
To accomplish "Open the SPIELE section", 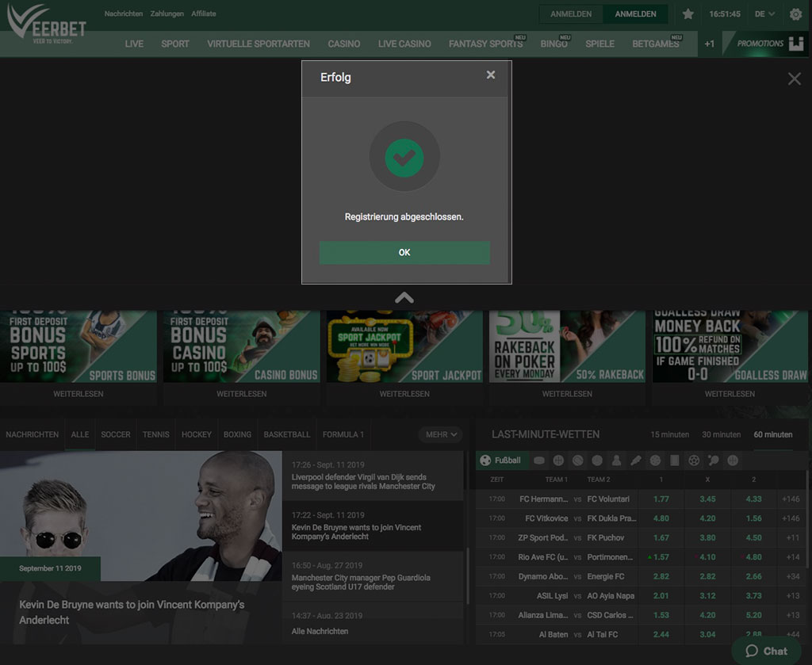I will [x=599, y=44].
